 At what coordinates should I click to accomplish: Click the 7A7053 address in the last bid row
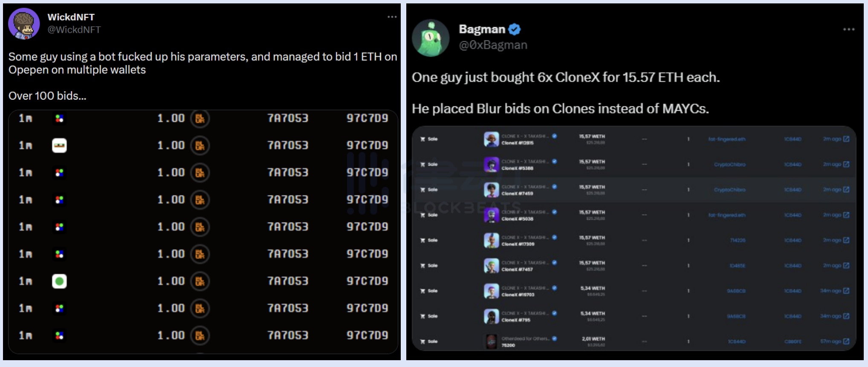[288, 335]
